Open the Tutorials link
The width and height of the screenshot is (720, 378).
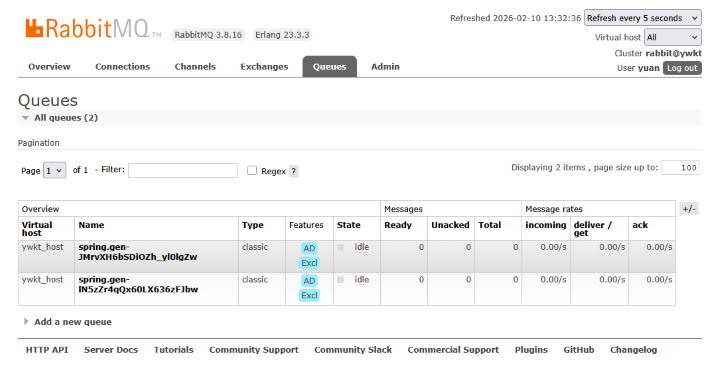pos(174,350)
